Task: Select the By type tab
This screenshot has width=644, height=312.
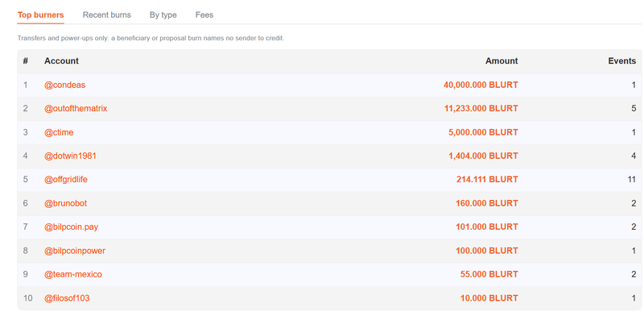Action: tap(163, 15)
